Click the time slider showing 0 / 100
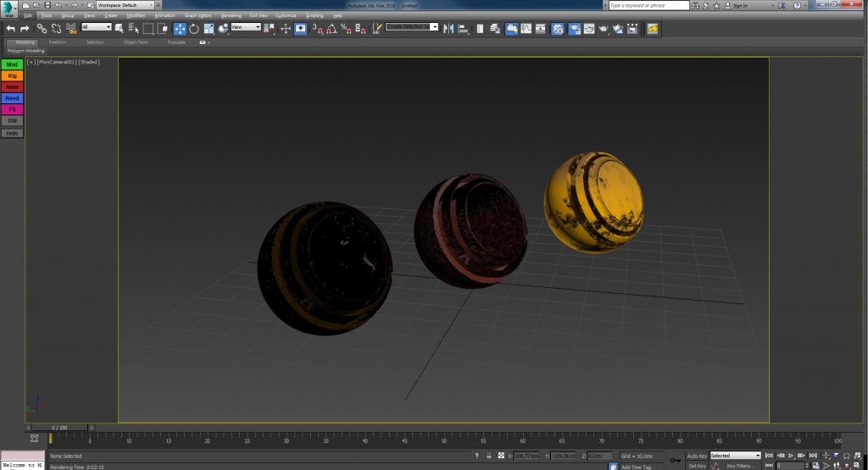Screen dimensions: 868x470 click(x=60, y=428)
